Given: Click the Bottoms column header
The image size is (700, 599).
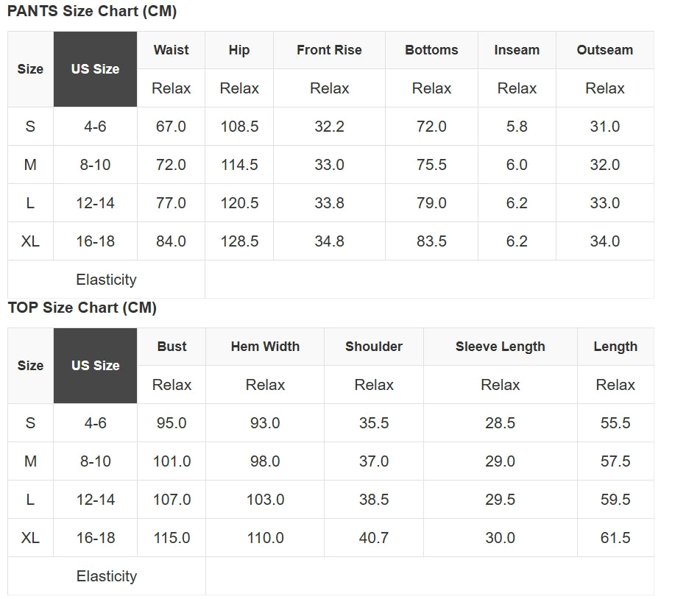Looking at the screenshot, I should 431,50.
